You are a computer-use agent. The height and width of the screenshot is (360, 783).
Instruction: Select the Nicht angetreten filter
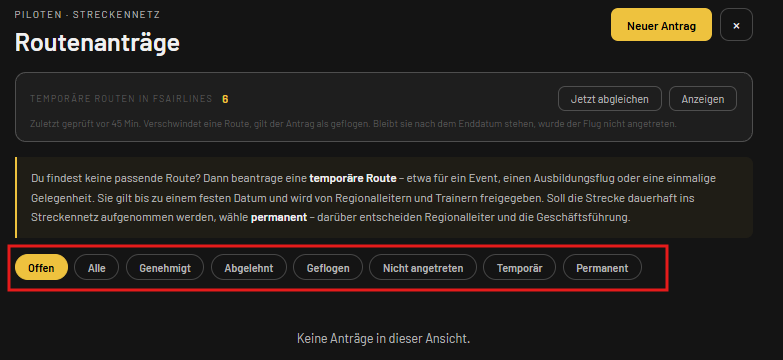423,268
